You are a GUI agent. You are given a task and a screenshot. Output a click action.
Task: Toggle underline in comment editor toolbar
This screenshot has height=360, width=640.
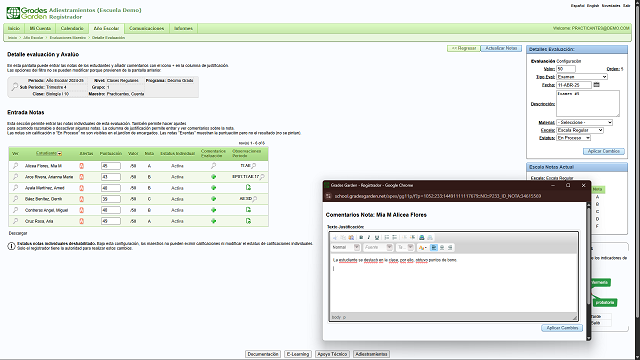click(376, 237)
